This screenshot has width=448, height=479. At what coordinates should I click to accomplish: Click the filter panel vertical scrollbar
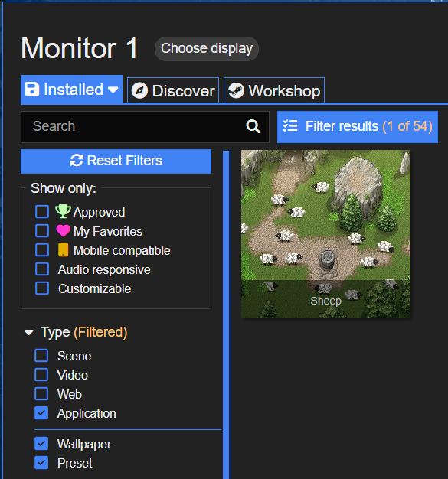226,314
